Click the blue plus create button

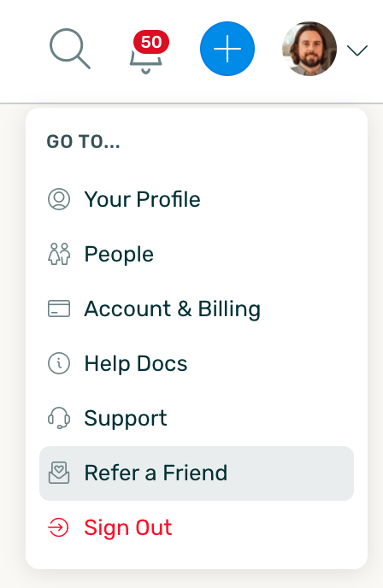227,49
